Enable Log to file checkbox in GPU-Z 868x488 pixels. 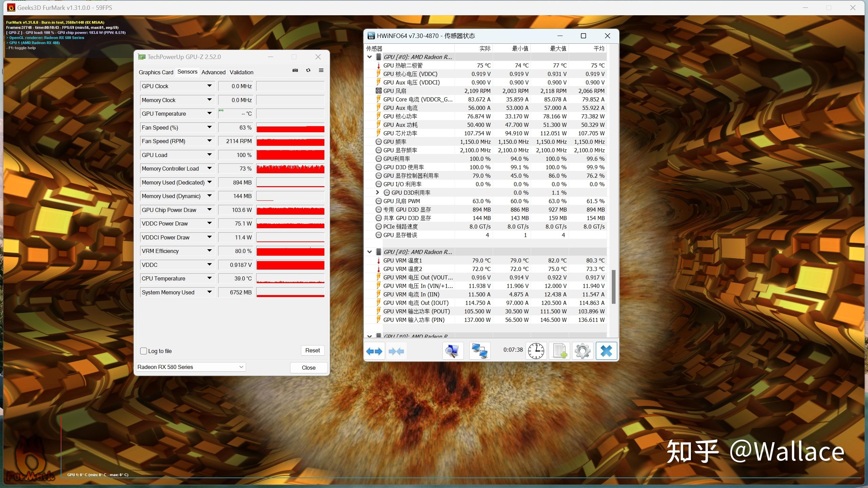coord(143,350)
